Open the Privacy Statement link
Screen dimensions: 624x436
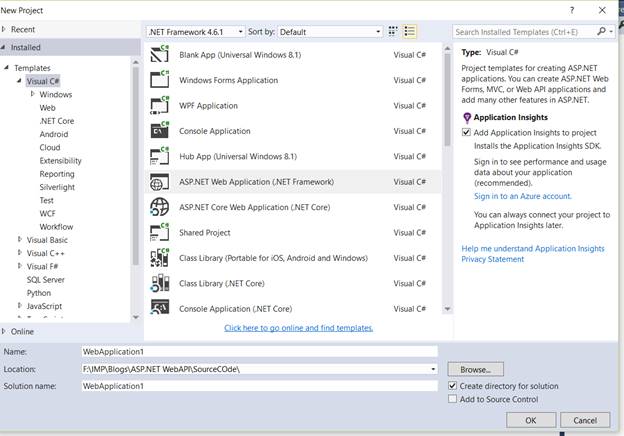click(492, 259)
